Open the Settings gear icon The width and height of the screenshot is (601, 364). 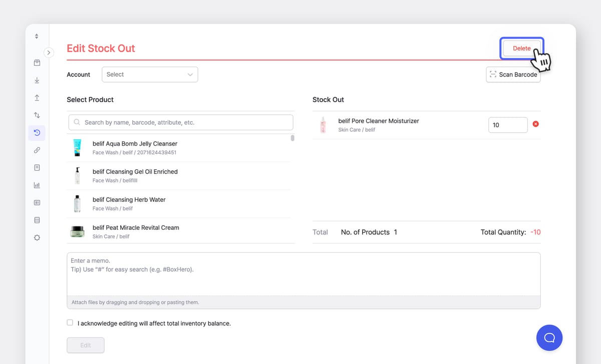tap(37, 237)
